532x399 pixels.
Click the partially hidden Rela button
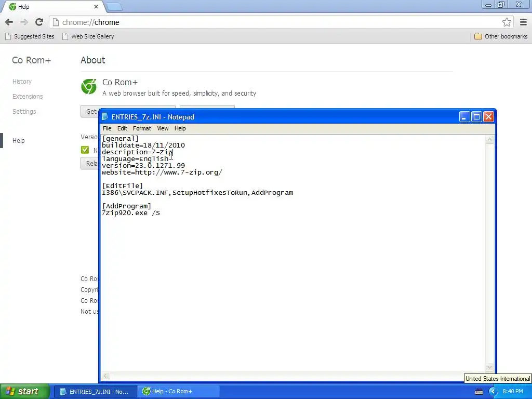click(x=89, y=163)
